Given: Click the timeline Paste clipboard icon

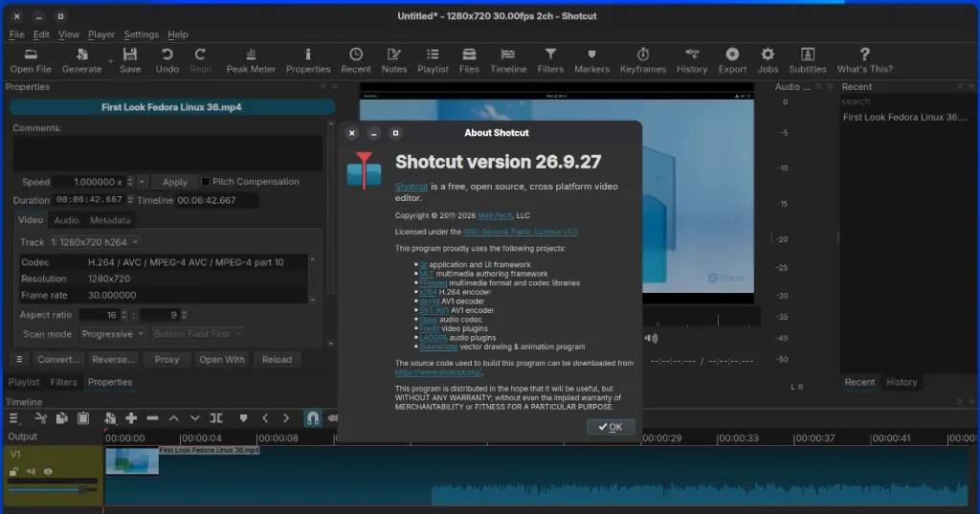Looking at the screenshot, I should 83,418.
